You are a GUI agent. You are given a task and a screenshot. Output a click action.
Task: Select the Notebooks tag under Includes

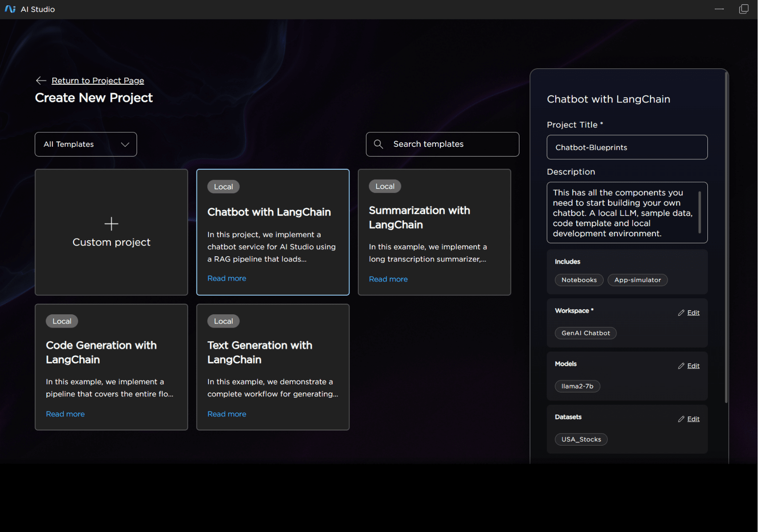[x=579, y=280]
